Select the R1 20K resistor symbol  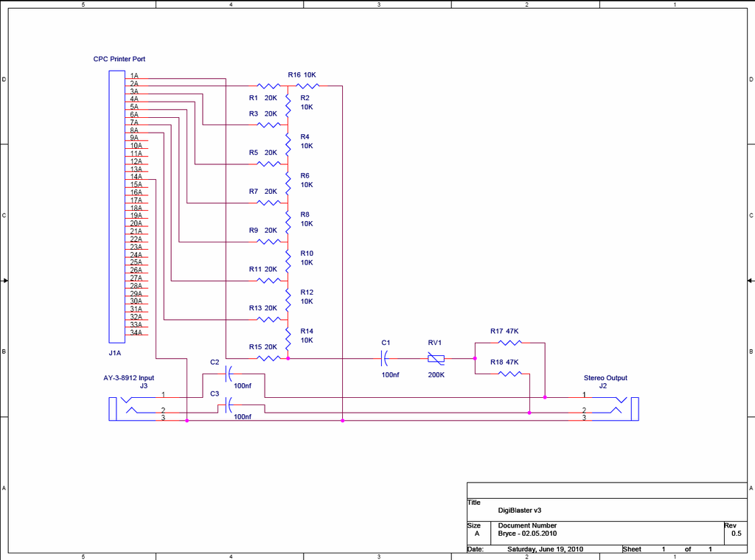[x=268, y=86]
